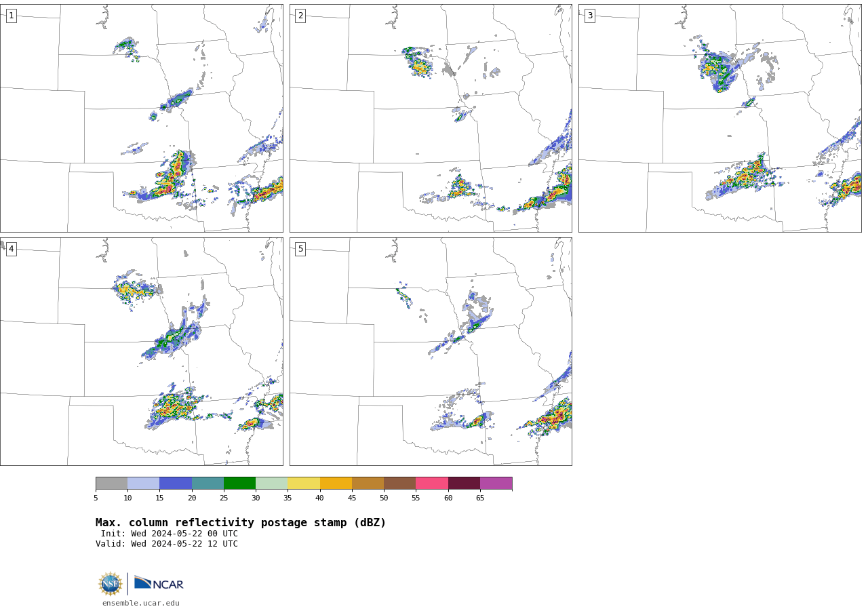The height and width of the screenshot is (611, 868).
Task: Click the panel number 3 label
Action: click(589, 16)
